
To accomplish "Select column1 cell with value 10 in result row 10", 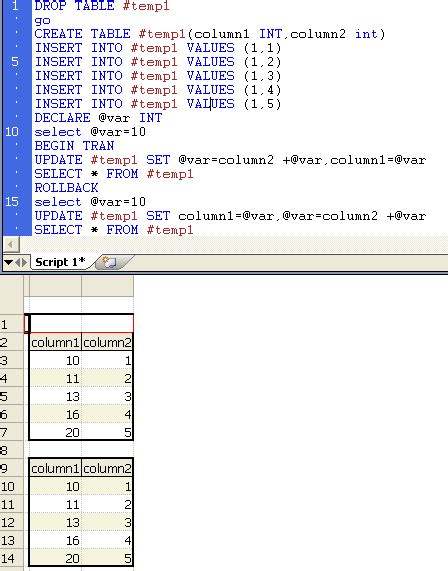I will [55, 487].
